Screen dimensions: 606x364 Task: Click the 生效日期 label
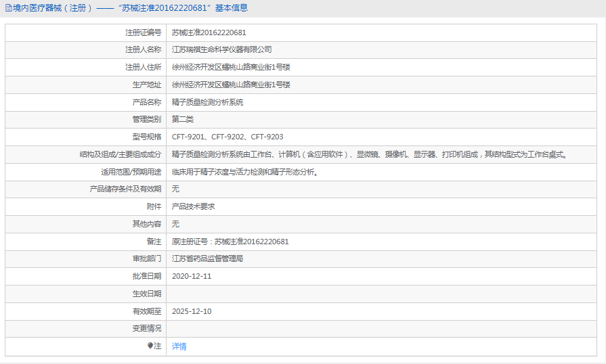(x=146, y=294)
